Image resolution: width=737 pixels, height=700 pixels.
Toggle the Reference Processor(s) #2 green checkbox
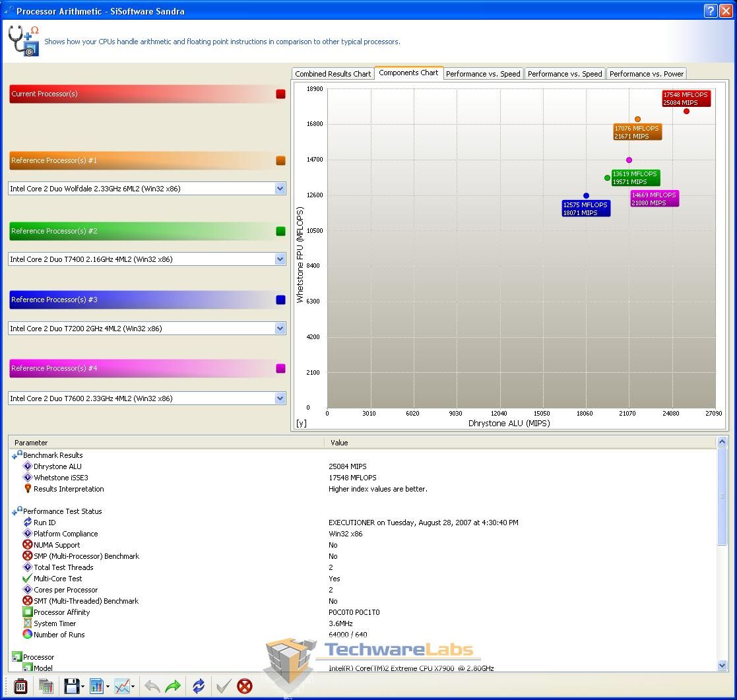280,232
